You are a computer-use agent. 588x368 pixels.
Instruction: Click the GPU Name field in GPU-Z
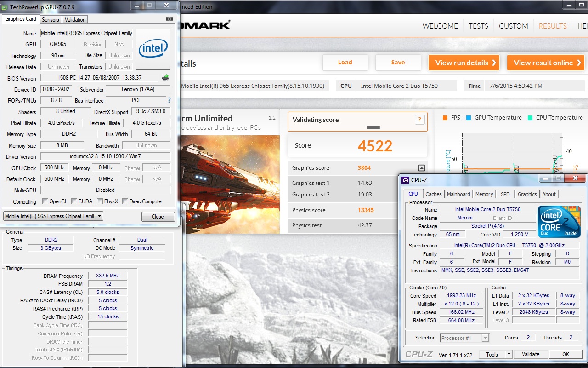(86, 33)
